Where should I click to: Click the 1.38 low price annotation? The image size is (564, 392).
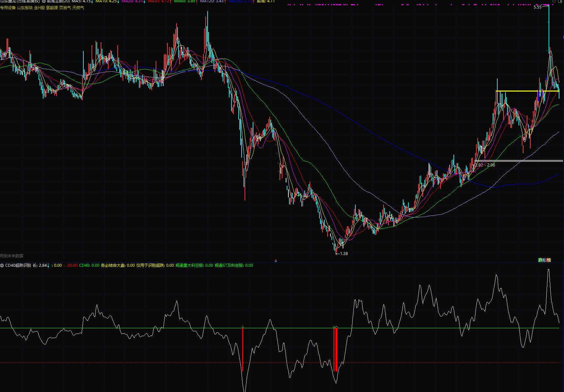(x=344, y=254)
